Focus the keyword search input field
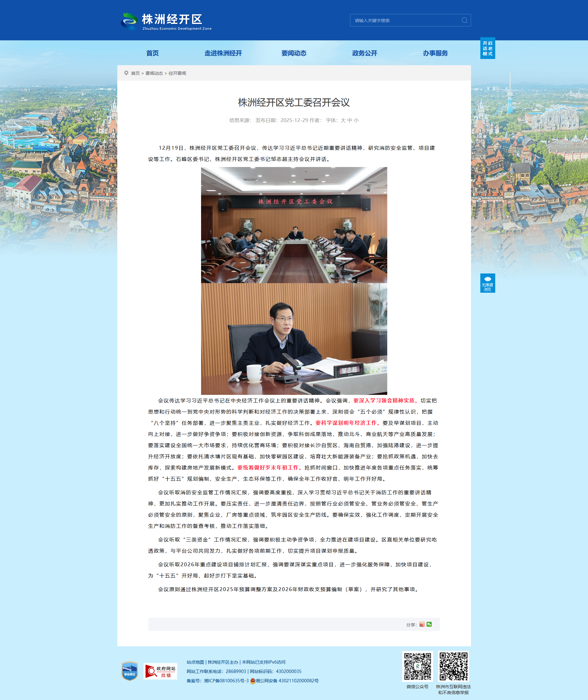 point(405,20)
